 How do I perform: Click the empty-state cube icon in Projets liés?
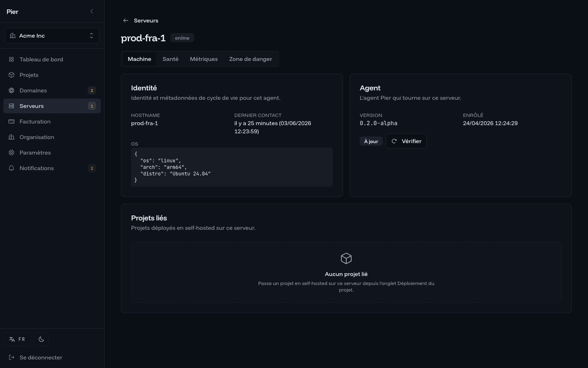tap(346, 258)
